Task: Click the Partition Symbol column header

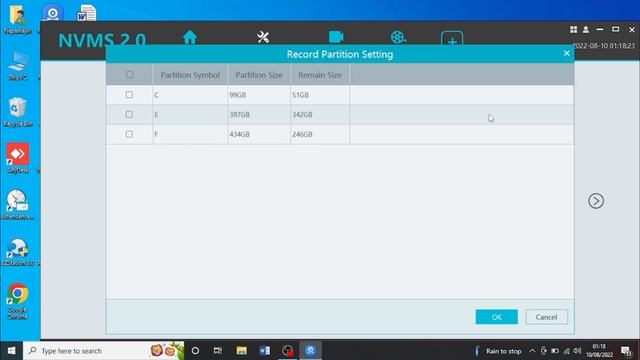Action: 190,75
